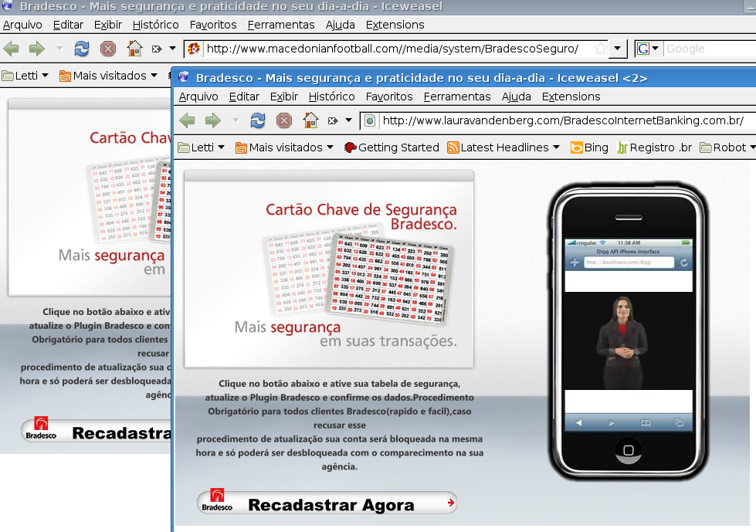The image size is (756, 532).
Task: Click Recadastrar Agora button in front window
Action: point(327,504)
